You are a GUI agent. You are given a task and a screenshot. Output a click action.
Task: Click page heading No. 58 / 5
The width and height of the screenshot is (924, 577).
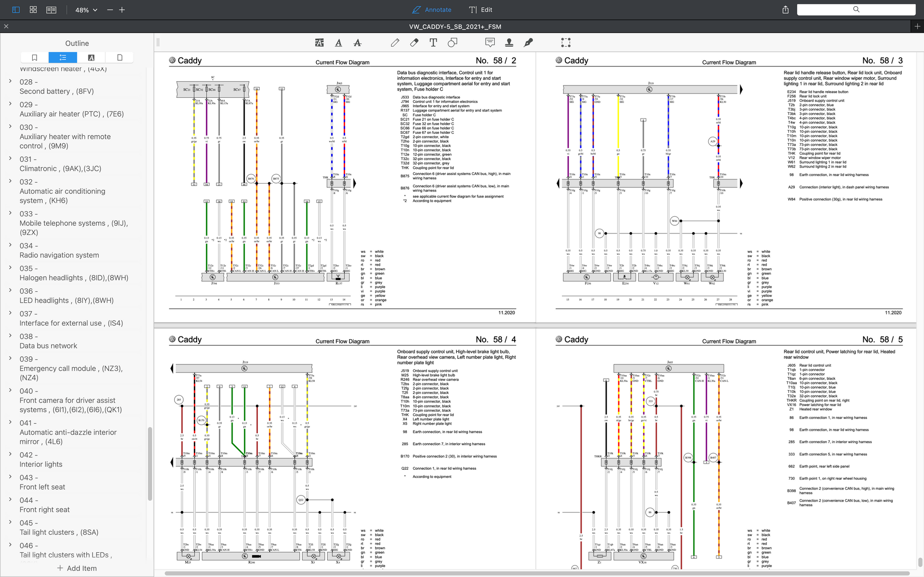[882, 339]
